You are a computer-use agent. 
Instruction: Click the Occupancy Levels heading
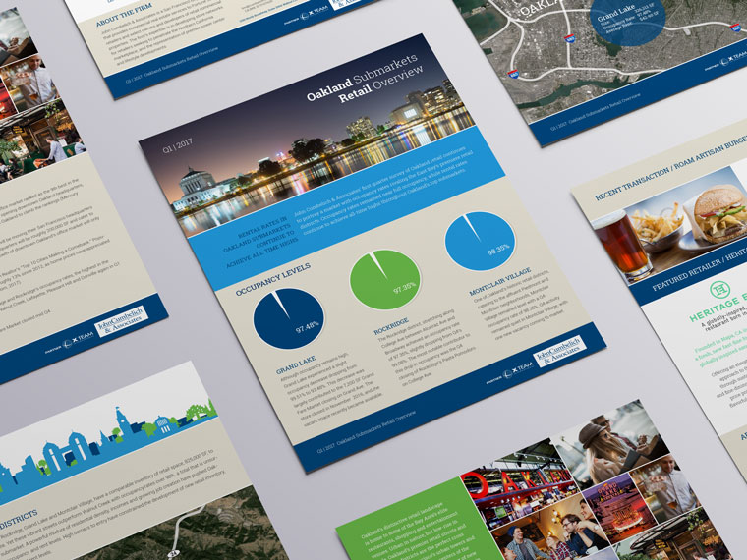[x=274, y=280]
